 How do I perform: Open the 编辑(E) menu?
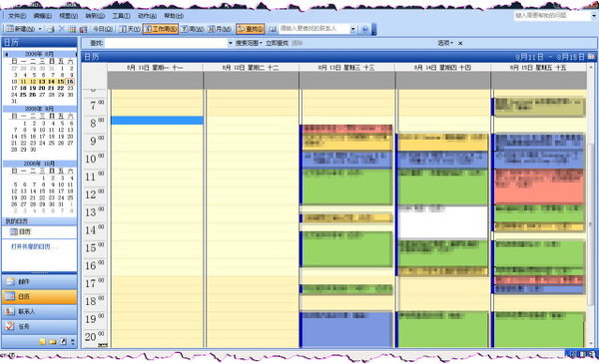(x=42, y=16)
